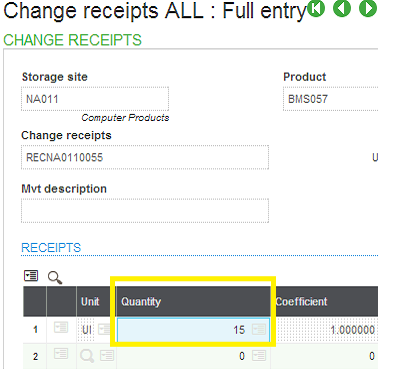
Task: Open selection icon beside UI unit in row 1
Action: (x=104, y=330)
